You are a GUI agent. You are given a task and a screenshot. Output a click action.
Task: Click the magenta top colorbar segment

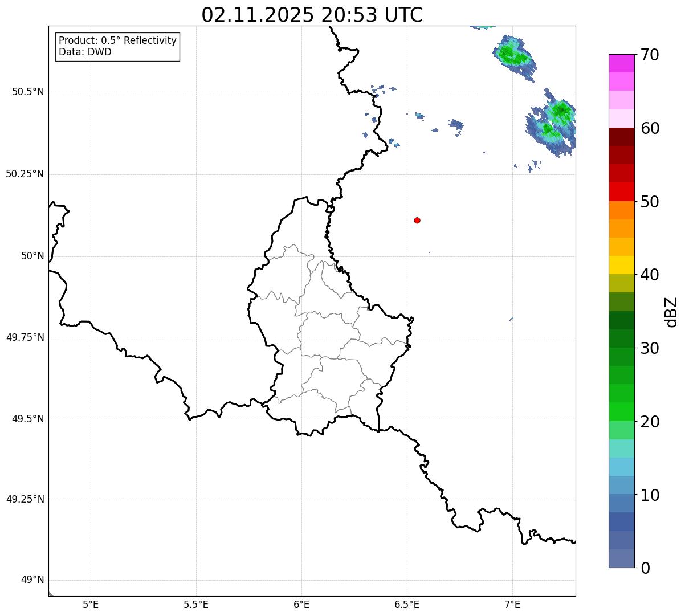621,63
